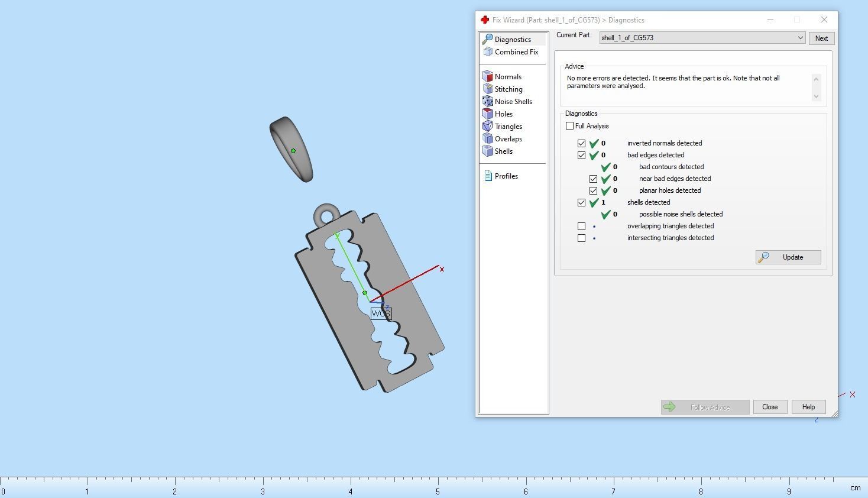Click the Shells cube icon

[x=488, y=151]
